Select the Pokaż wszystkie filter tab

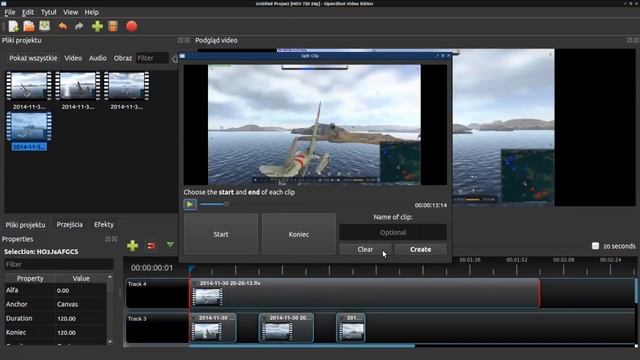point(33,58)
